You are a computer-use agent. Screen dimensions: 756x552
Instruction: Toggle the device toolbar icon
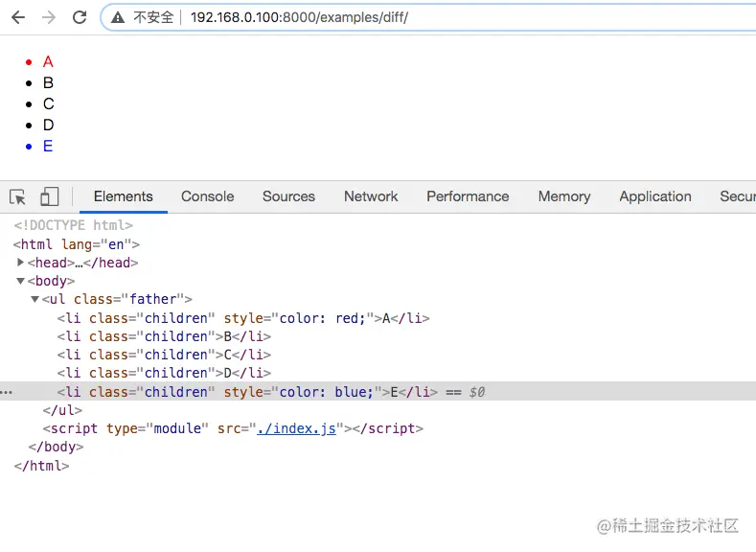tap(49, 196)
